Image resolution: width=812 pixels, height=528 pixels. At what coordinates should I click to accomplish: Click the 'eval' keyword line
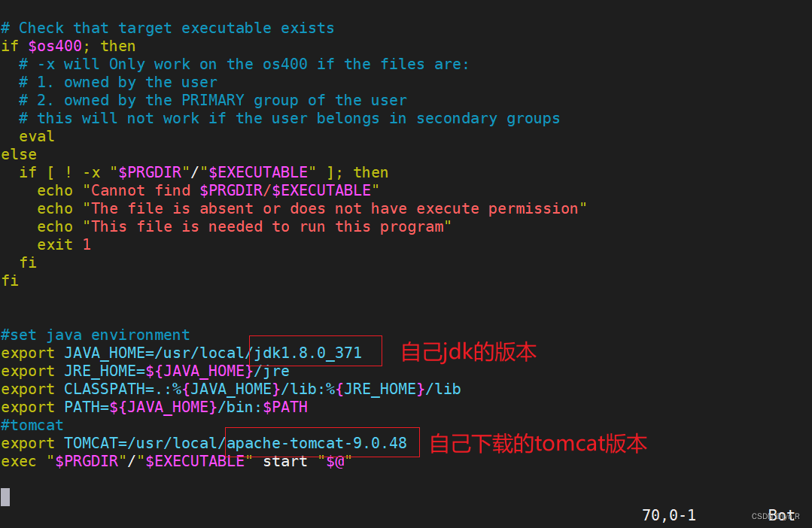[x=37, y=136]
